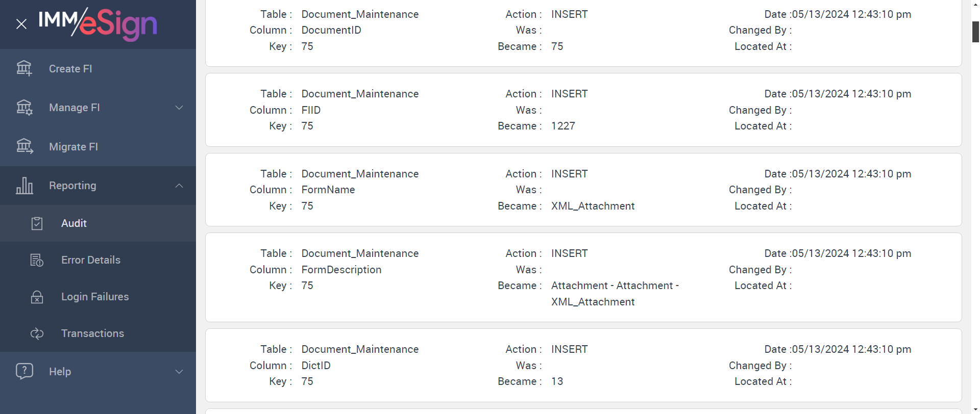Open the Create FI page

point(70,69)
